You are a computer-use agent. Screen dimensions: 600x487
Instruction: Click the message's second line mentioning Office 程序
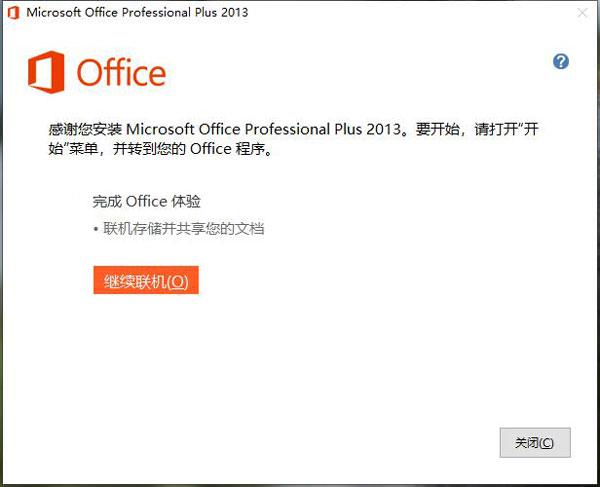161,149
